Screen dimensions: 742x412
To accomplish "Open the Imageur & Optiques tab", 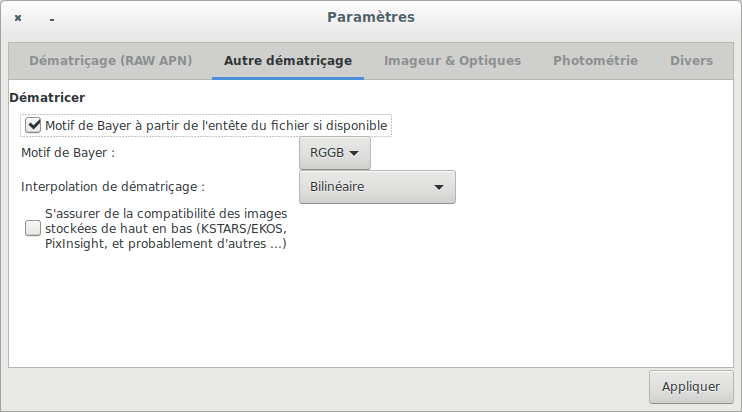I will pyautogui.click(x=452, y=61).
